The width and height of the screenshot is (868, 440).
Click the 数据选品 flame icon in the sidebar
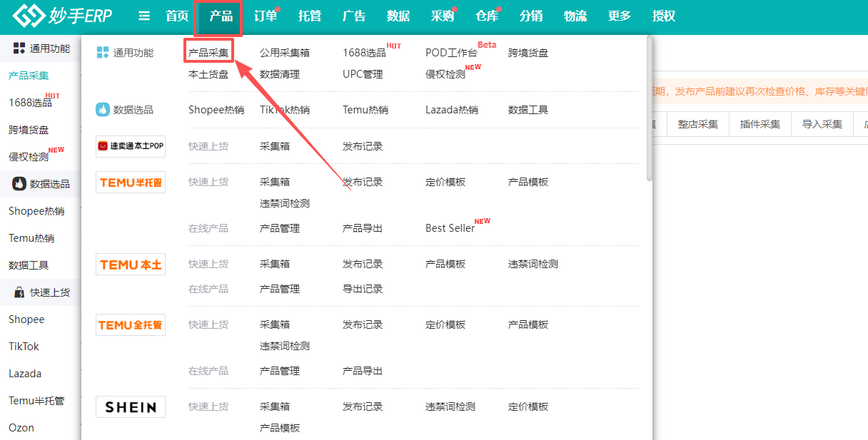[x=19, y=184]
